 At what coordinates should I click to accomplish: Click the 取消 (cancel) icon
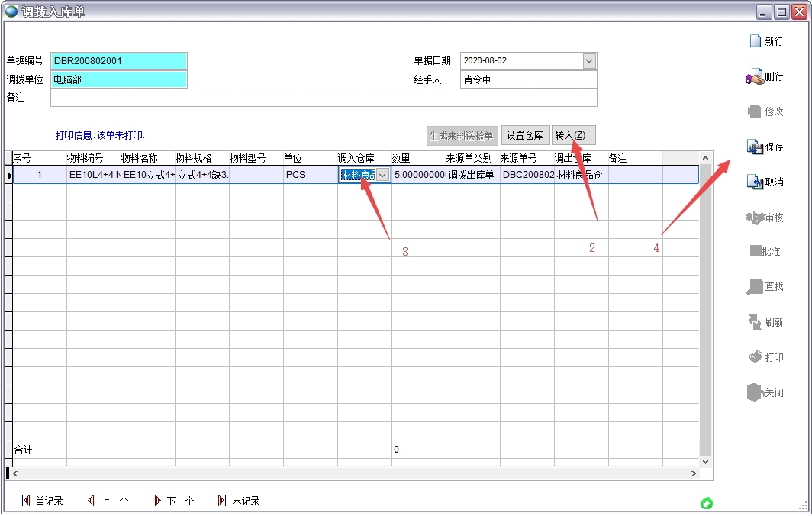pyautogui.click(x=754, y=182)
